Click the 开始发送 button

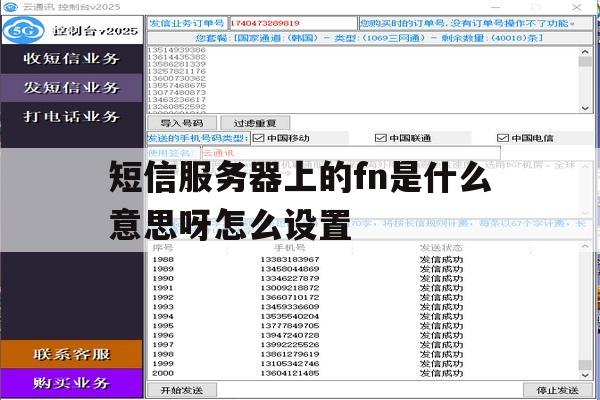coord(182,390)
